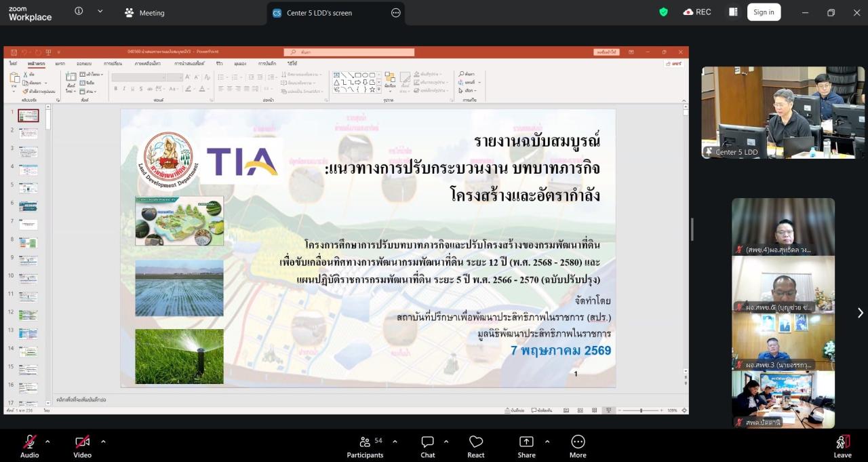Expand the dropdown beside the info icon
The image size is (868, 462).
click(x=100, y=12)
